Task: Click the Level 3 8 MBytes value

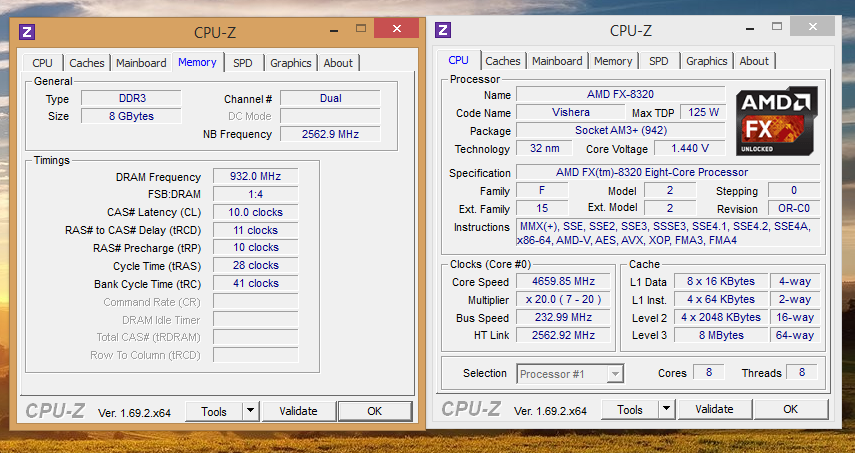Action: pyautogui.click(x=721, y=335)
